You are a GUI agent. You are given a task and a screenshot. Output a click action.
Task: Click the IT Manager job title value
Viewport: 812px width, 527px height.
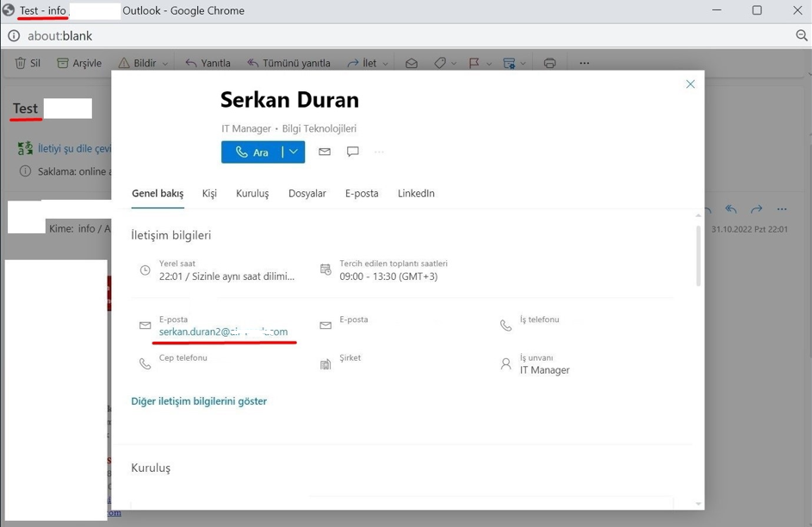coord(545,370)
